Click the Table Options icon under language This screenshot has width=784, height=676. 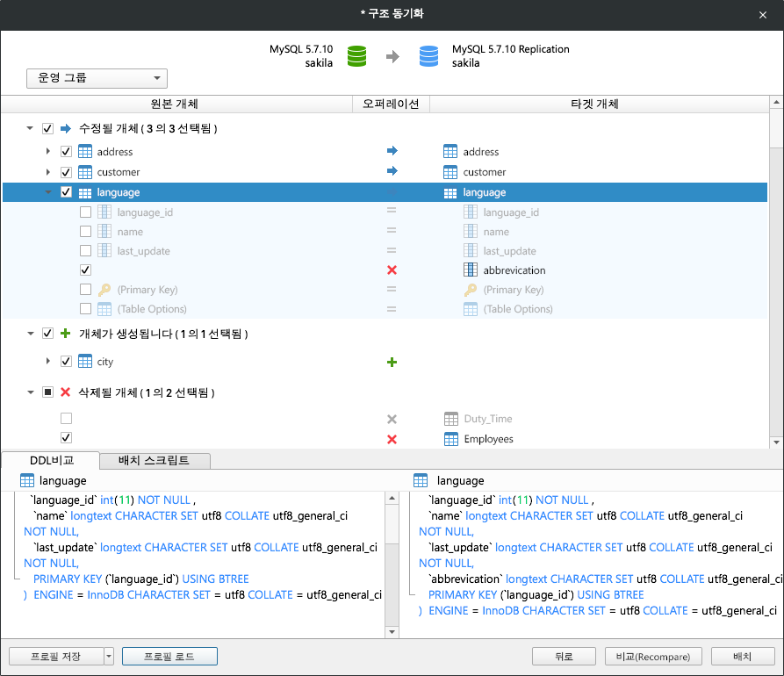coord(104,308)
